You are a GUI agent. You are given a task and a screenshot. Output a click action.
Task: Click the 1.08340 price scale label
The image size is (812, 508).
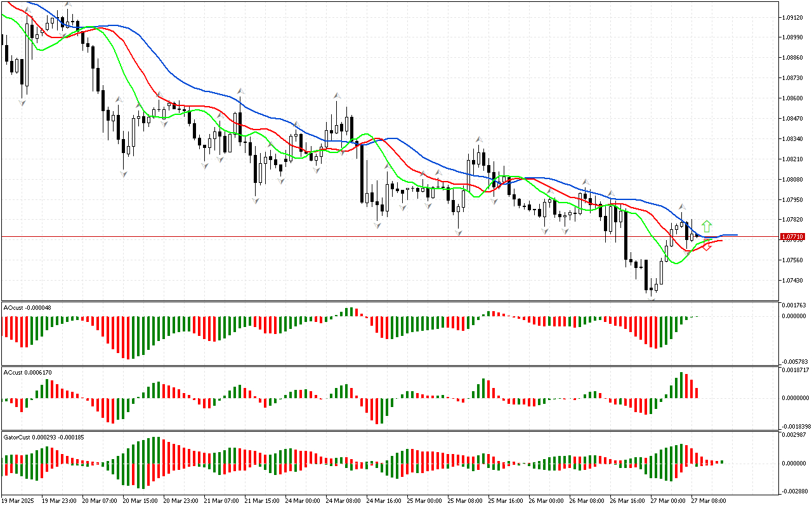794,138
